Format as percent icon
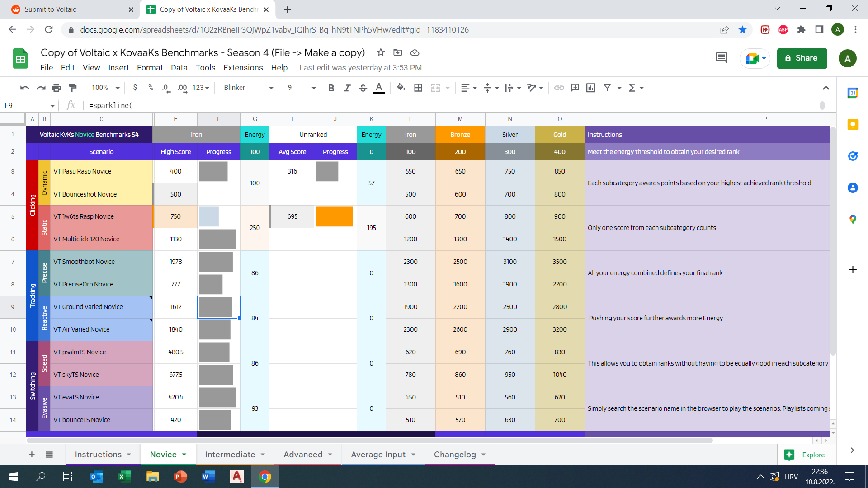 [x=151, y=88]
